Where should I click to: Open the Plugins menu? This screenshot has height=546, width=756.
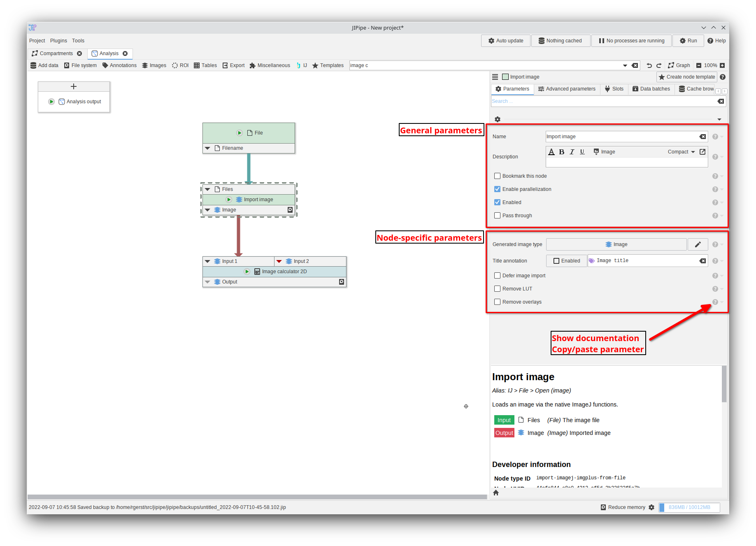coord(58,40)
